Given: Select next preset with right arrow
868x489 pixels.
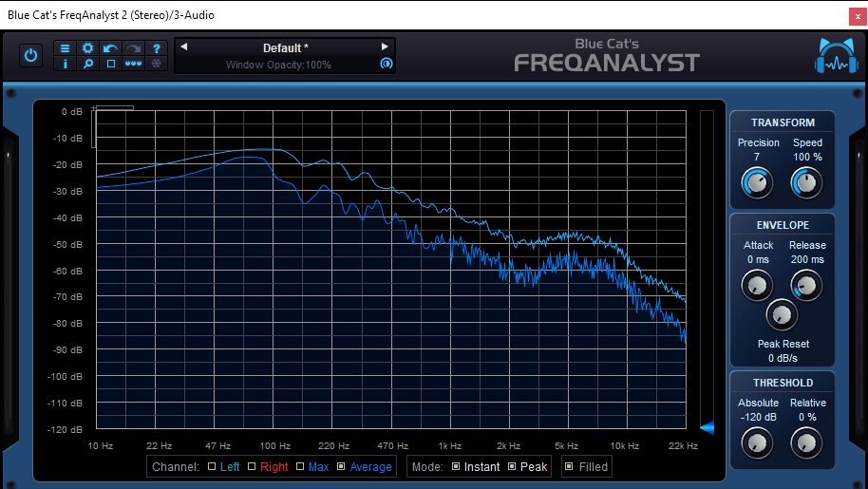Looking at the screenshot, I should pos(385,47).
